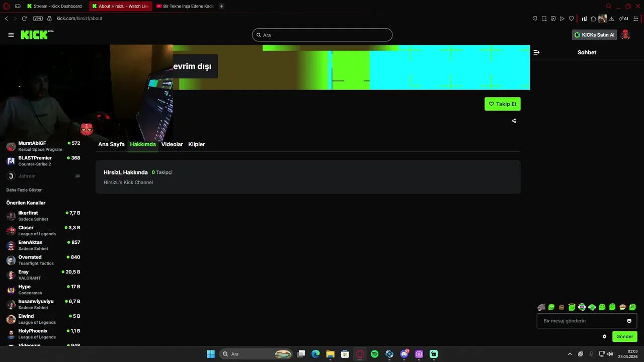Open offline Jahrein channel in sidebar
This screenshot has width=644, height=362.
pos(43,176)
